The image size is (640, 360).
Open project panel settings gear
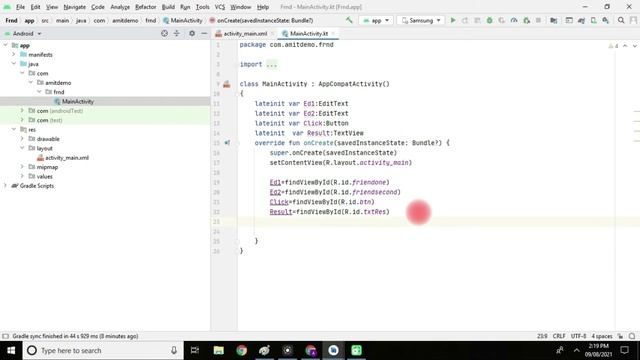[x=192, y=33]
